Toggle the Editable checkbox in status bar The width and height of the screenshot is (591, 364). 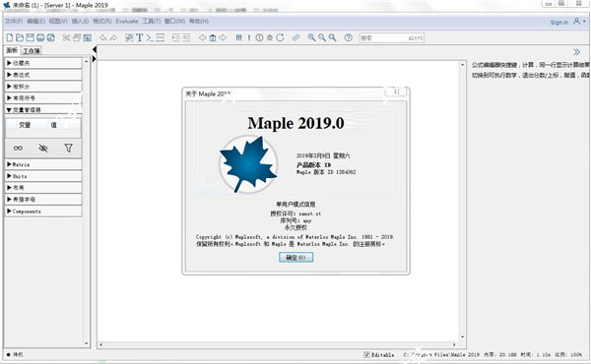(366, 354)
